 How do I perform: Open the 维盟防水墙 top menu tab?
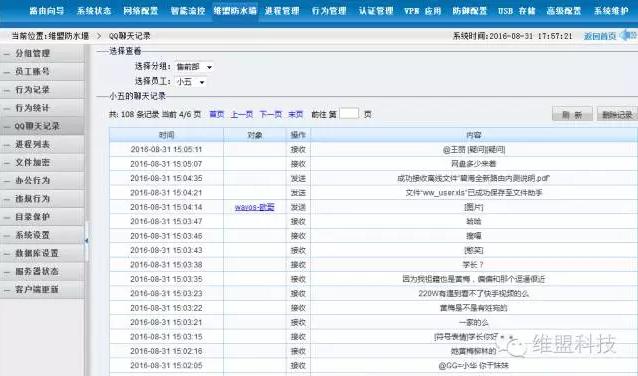[235, 11]
